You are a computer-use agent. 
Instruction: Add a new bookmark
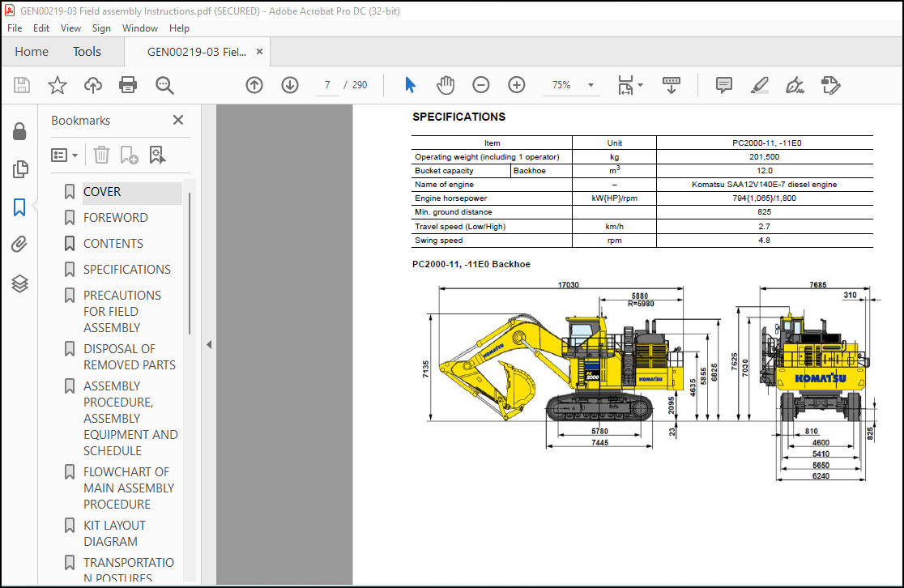129,155
